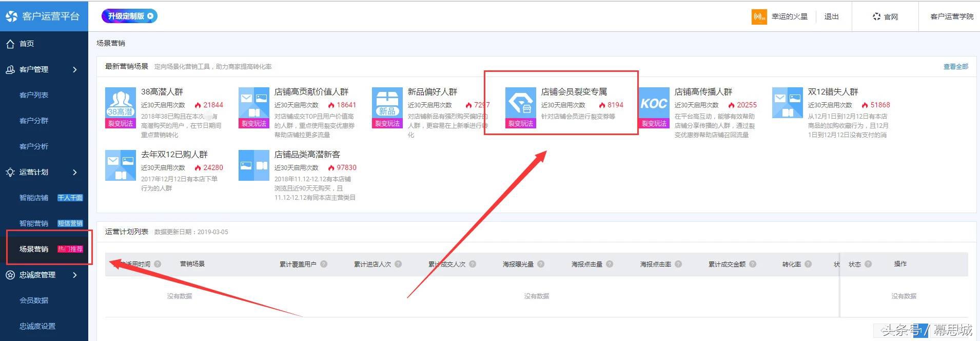The height and width of the screenshot is (341, 980).
Task: Click the 运营计划 lightbulb icon
Action: 10,172
